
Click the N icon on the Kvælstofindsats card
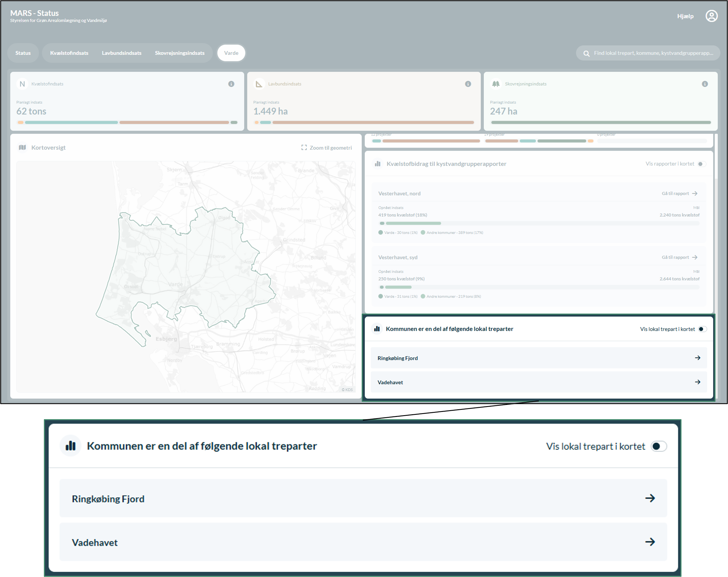[22, 84]
